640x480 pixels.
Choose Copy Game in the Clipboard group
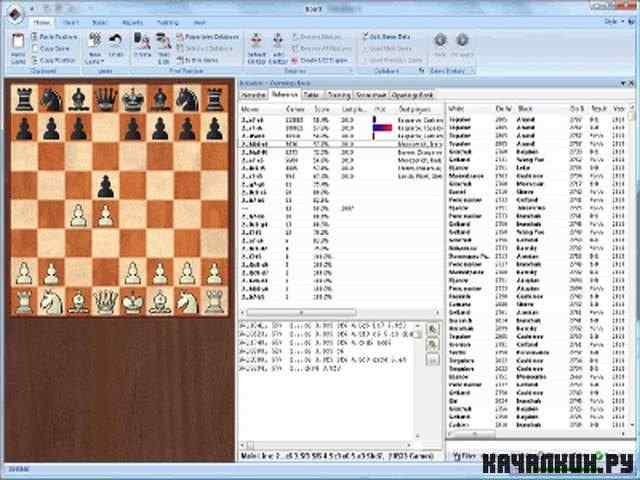pos(51,49)
